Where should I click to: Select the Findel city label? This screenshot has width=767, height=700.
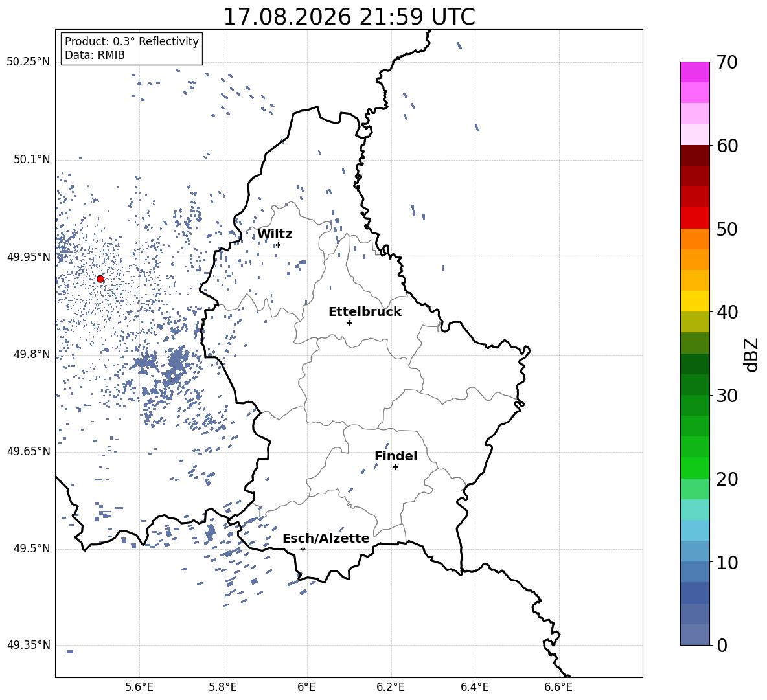[x=396, y=456]
